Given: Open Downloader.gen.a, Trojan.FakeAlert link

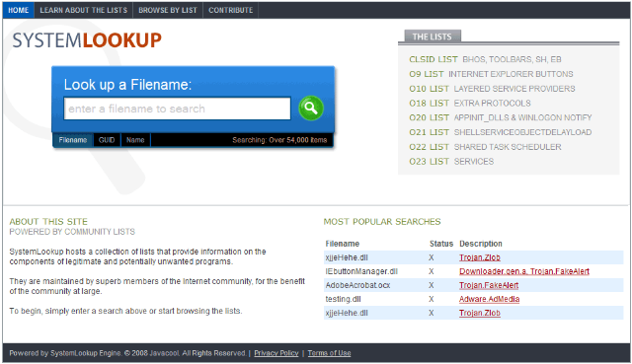Looking at the screenshot, I should click(524, 271).
